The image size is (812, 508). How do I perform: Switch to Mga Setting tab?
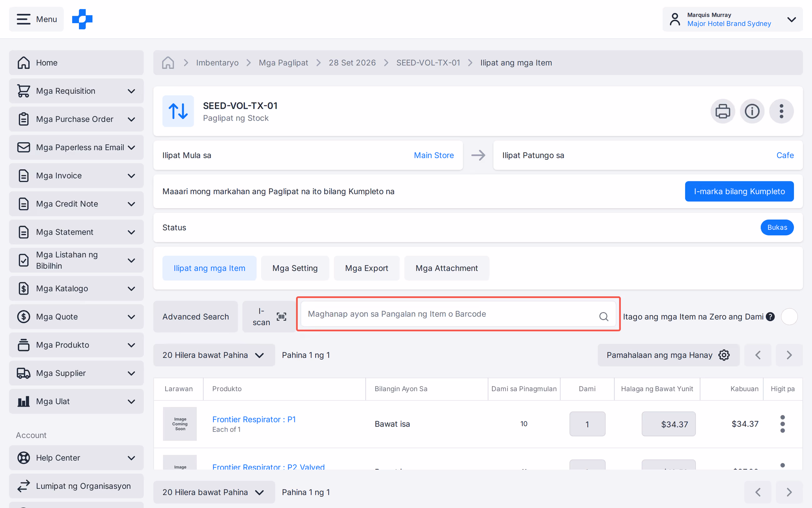point(295,268)
